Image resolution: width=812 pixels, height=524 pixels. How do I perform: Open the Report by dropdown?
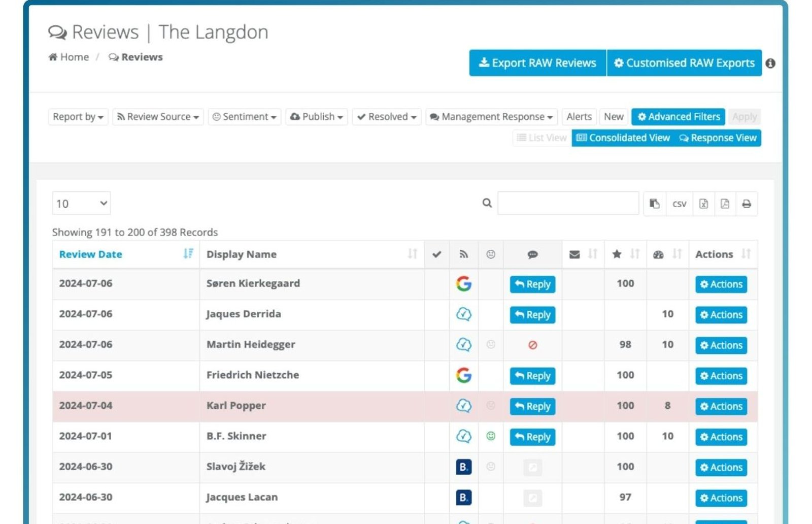[78, 117]
